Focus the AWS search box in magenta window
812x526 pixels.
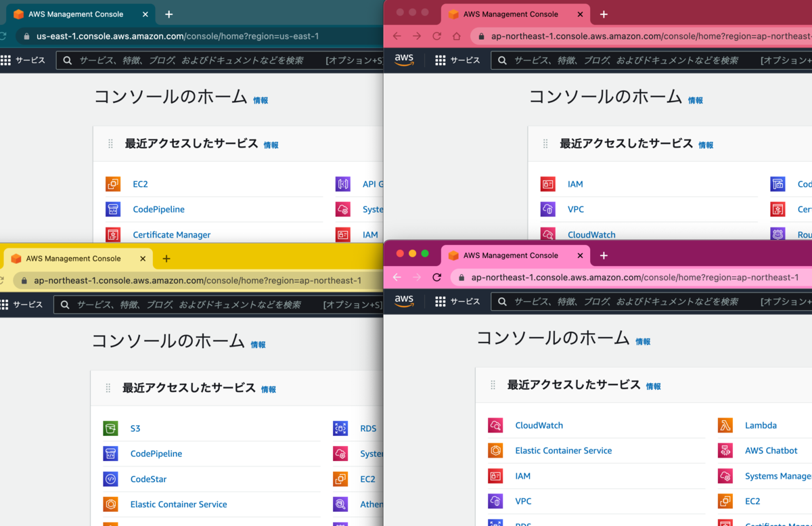(x=651, y=301)
